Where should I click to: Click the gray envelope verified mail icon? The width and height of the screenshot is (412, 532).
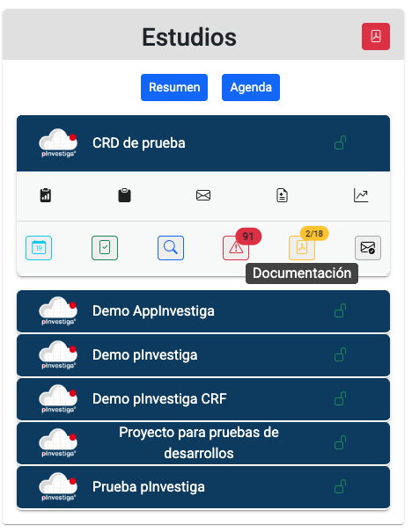(x=367, y=248)
